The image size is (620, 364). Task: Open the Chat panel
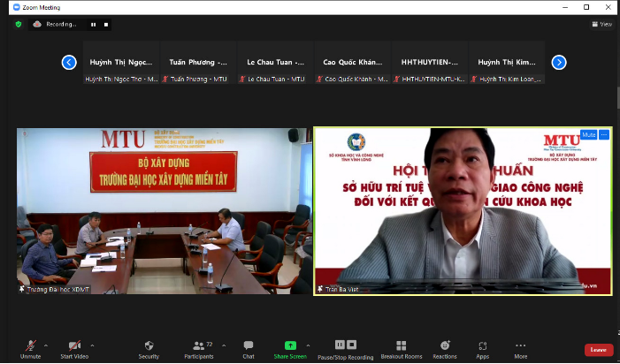click(249, 350)
